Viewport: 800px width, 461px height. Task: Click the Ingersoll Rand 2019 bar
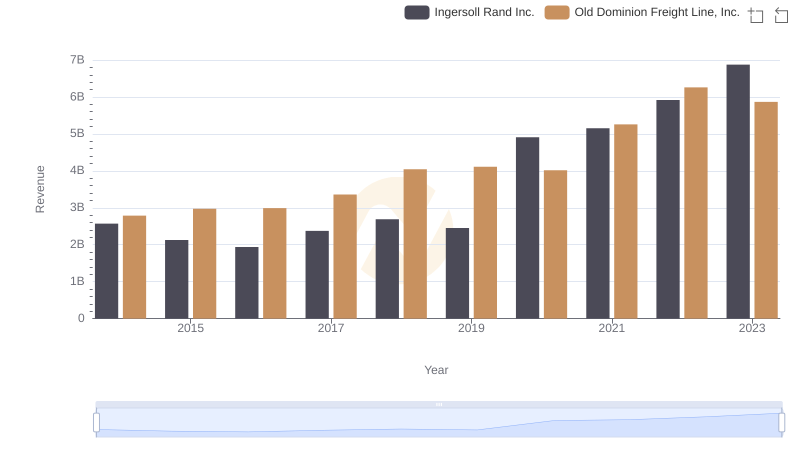click(457, 273)
